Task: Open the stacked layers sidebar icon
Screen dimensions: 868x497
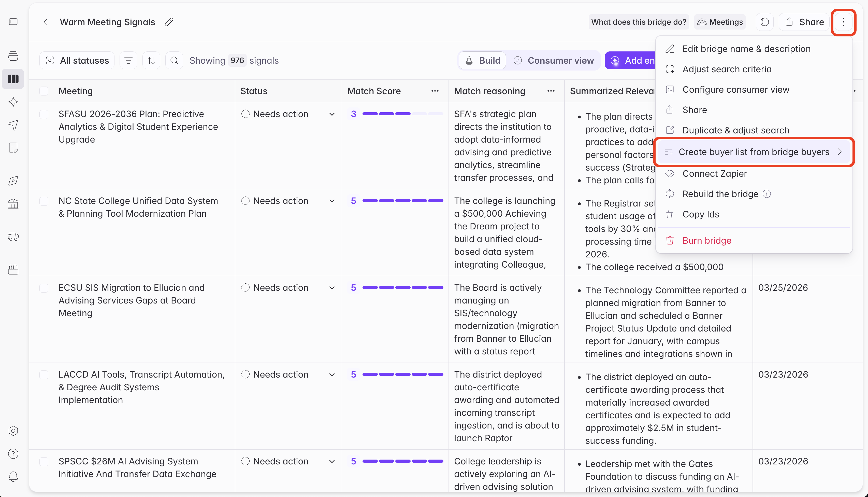Action: coord(13,56)
